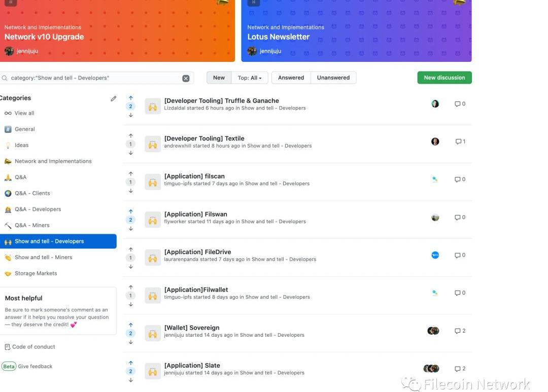Downvote the FileDrive discussion
The image size is (548, 392).
pyautogui.click(x=130, y=267)
